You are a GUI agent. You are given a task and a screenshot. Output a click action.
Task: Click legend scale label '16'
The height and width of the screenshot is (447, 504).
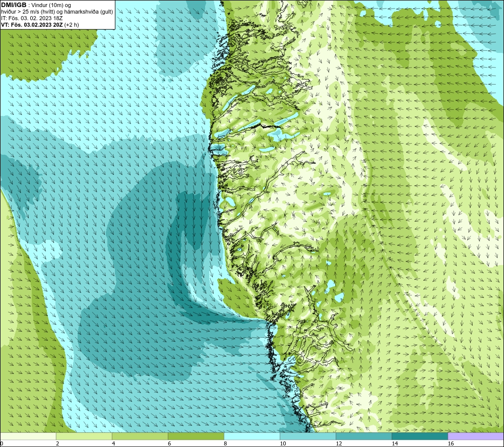pyautogui.click(x=451, y=444)
